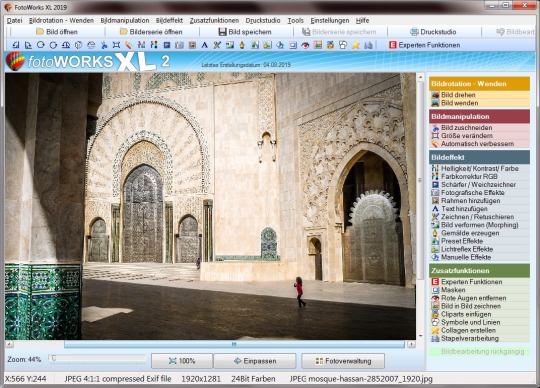Open the Tools menu
The image size is (540, 388).
coord(295,21)
